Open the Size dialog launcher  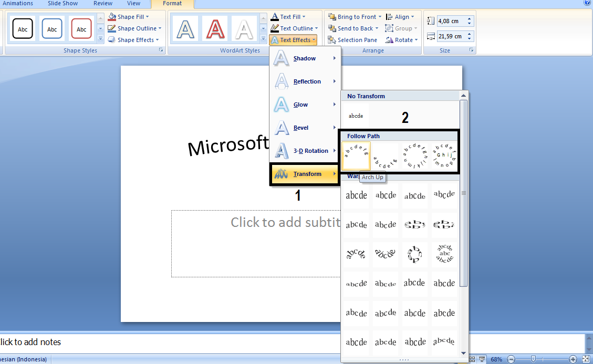click(x=471, y=50)
